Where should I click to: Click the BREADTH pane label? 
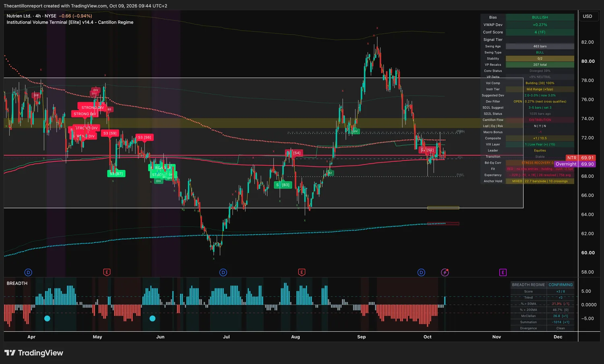(x=17, y=283)
